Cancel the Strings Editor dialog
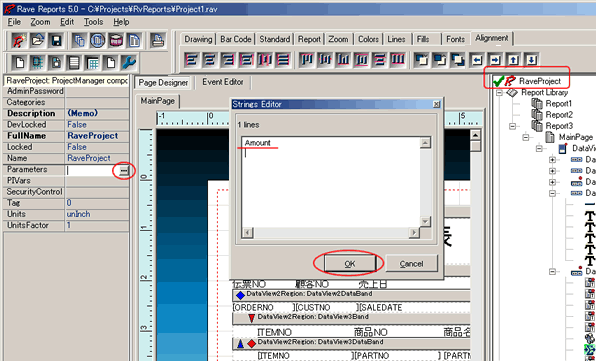This screenshot has height=361, width=596. point(411,263)
